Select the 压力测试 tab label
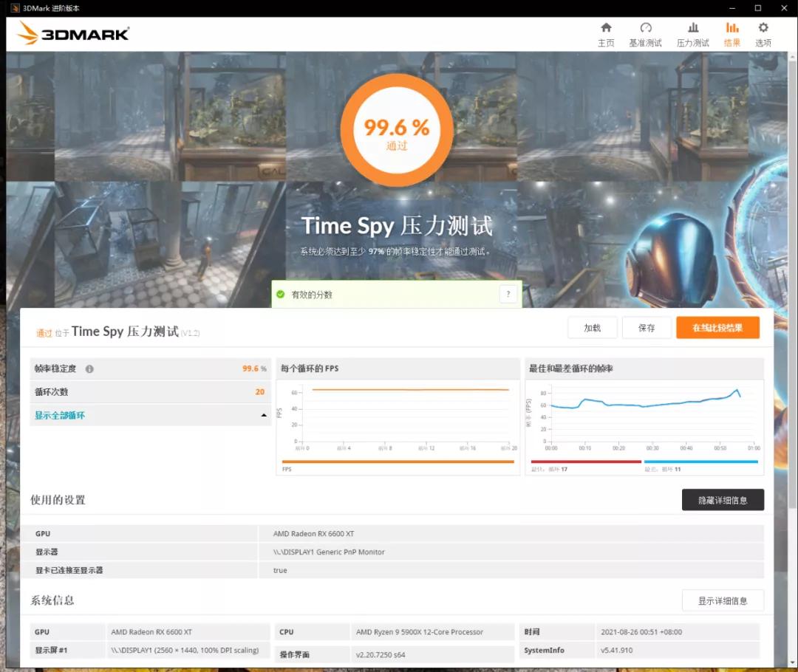798x672 pixels. [x=692, y=44]
